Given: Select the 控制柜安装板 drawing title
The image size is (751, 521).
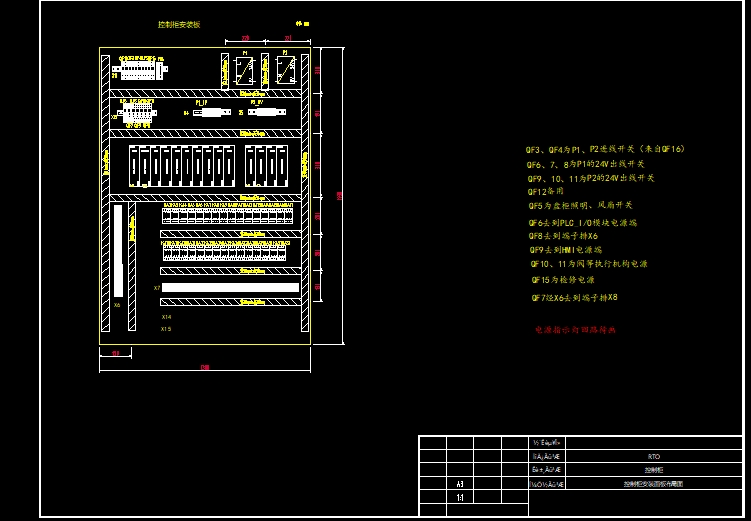Looking at the screenshot, I should click(x=179, y=24).
